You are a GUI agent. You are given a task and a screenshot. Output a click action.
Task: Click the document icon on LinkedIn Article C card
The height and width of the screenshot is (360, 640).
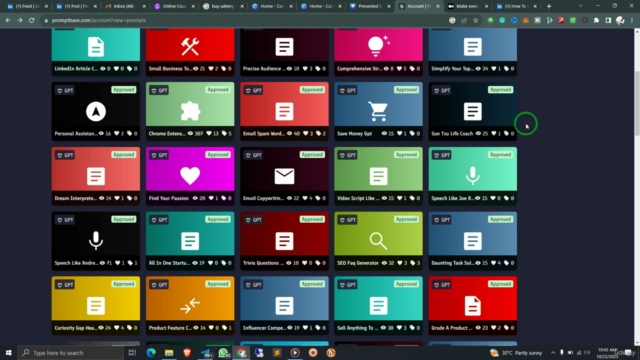(x=96, y=47)
